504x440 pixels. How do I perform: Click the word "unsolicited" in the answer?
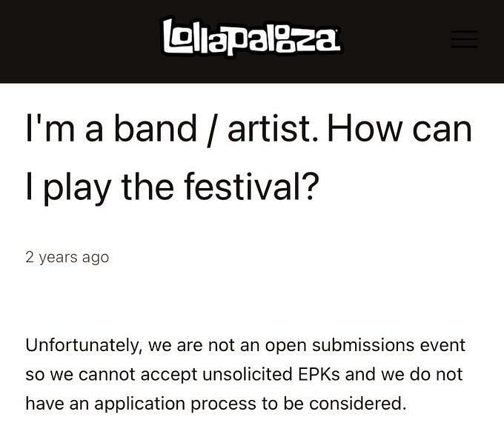[x=247, y=375]
